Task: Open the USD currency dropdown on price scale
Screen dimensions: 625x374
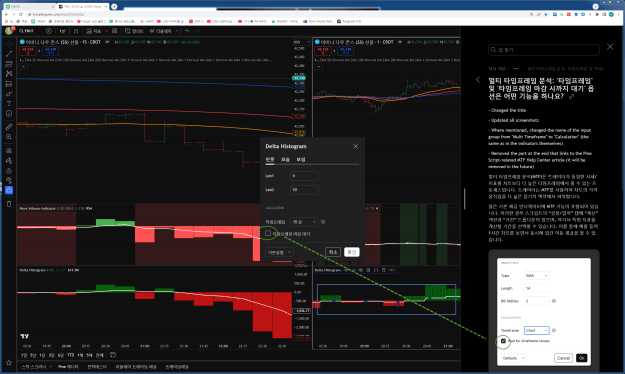Action: pyautogui.click(x=302, y=42)
